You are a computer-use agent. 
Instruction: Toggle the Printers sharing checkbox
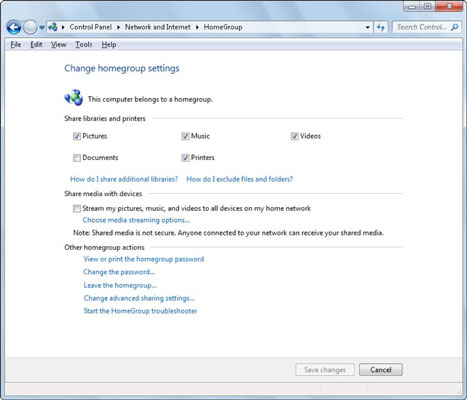click(185, 158)
